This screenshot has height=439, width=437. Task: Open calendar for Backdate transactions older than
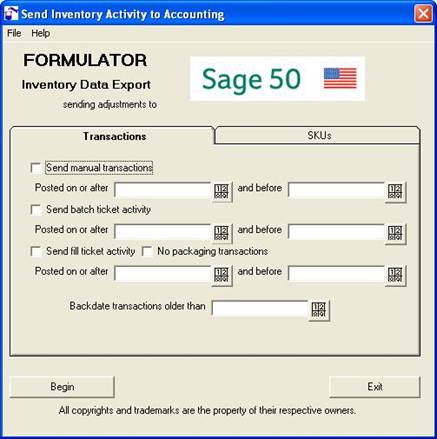319,310
